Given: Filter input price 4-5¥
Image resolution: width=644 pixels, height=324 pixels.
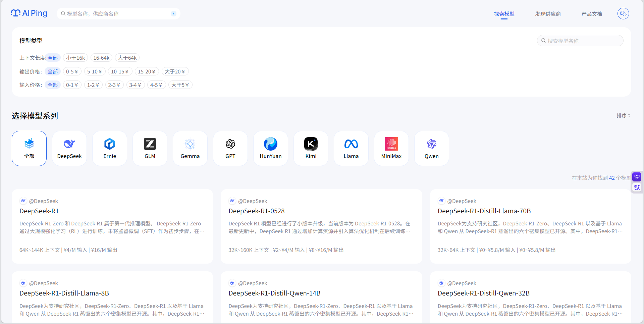Looking at the screenshot, I should coord(156,85).
